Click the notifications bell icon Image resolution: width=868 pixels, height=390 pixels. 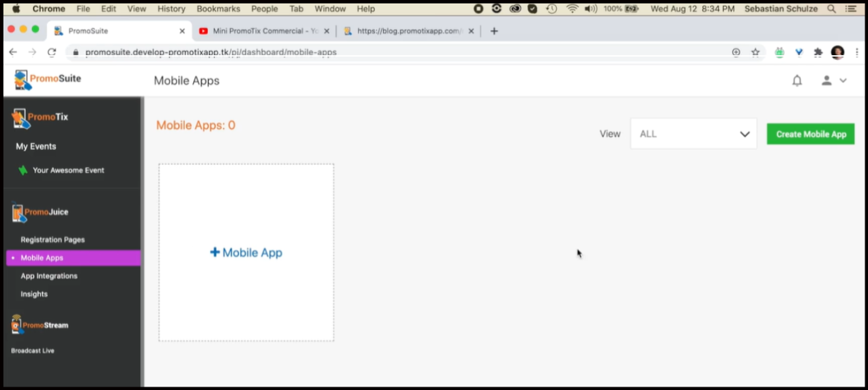pos(796,80)
